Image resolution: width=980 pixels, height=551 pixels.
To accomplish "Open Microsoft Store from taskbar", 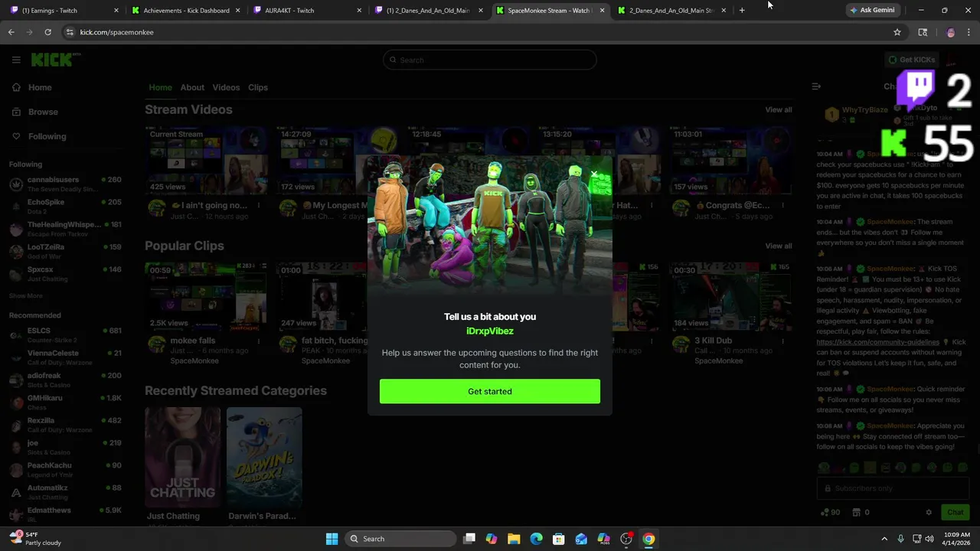I will point(559,539).
